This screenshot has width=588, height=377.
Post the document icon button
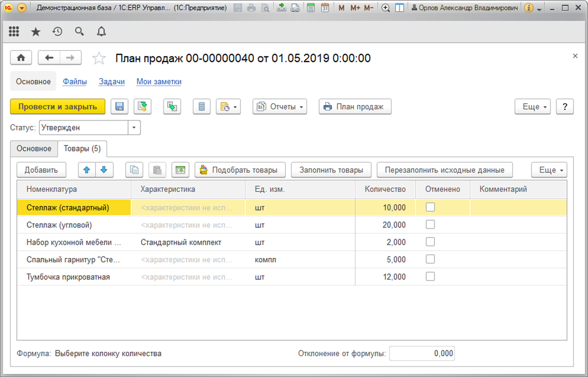(x=142, y=107)
